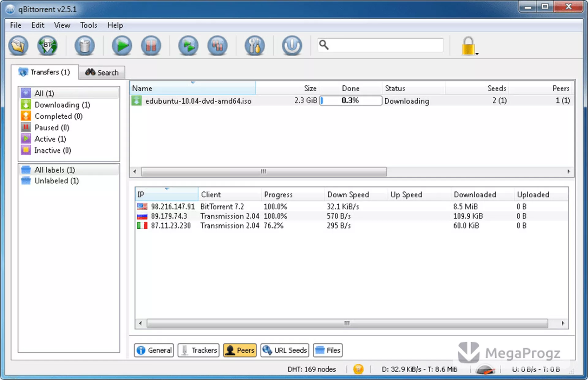Sort torrents by Peers column header
Viewport: 588px width, 380px height.
540,88
